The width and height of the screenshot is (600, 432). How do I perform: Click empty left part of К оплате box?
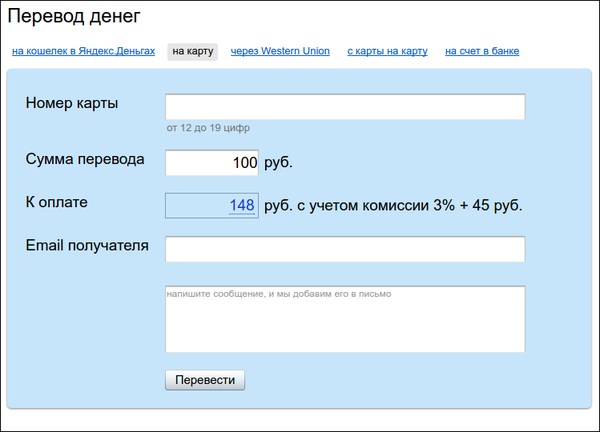tap(190, 205)
